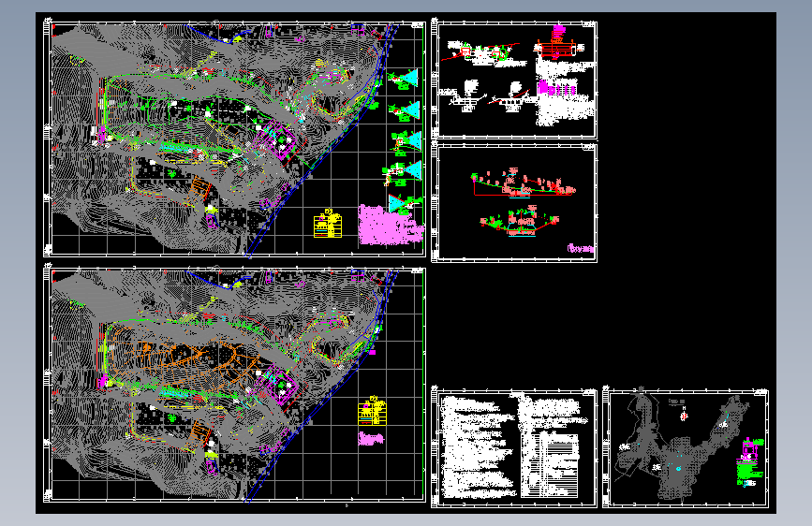
Task: Select the magenta building outline on the orange-road plan
Action: [x=277, y=386]
